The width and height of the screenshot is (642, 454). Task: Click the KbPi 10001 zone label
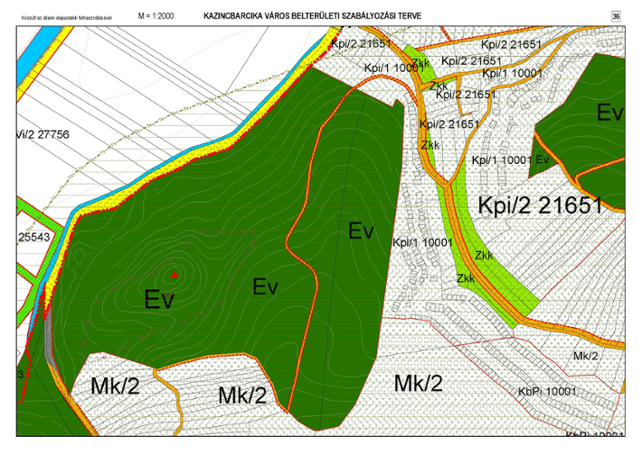[x=549, y=391]
